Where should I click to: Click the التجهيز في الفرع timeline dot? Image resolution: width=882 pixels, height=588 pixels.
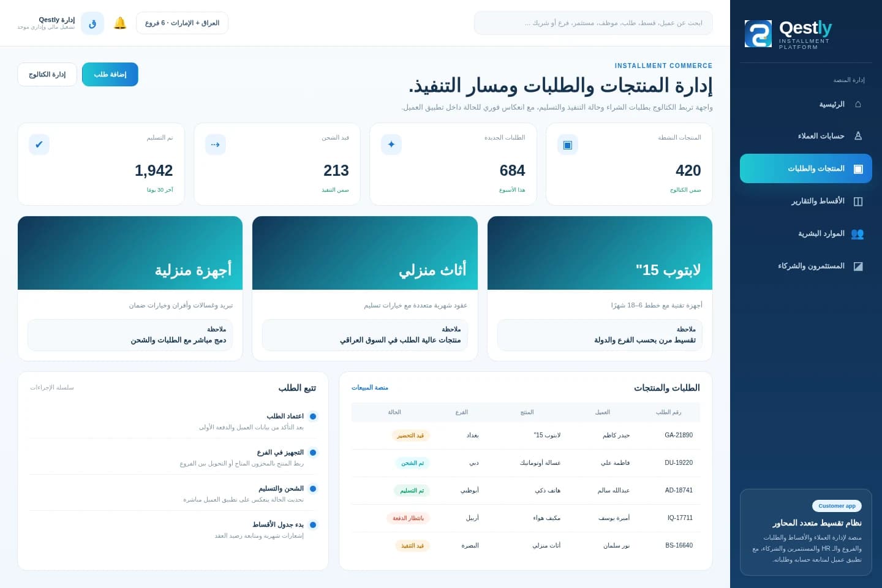click(313, 453)
